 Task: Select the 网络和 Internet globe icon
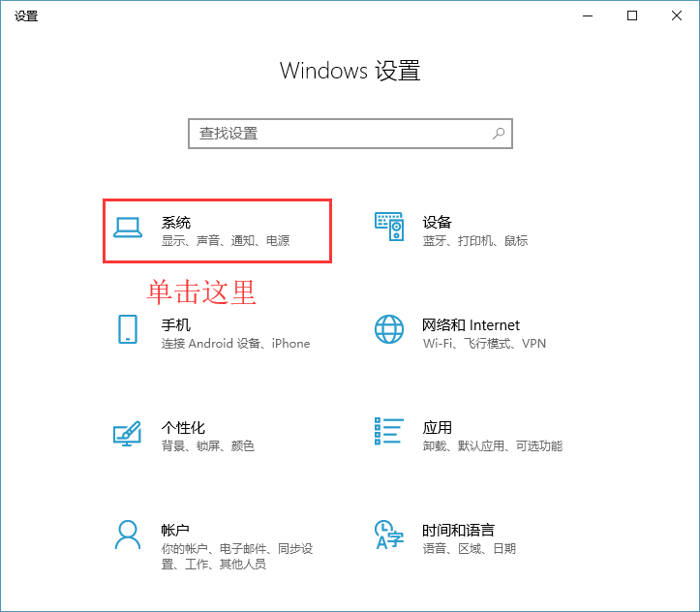point(389,329)
